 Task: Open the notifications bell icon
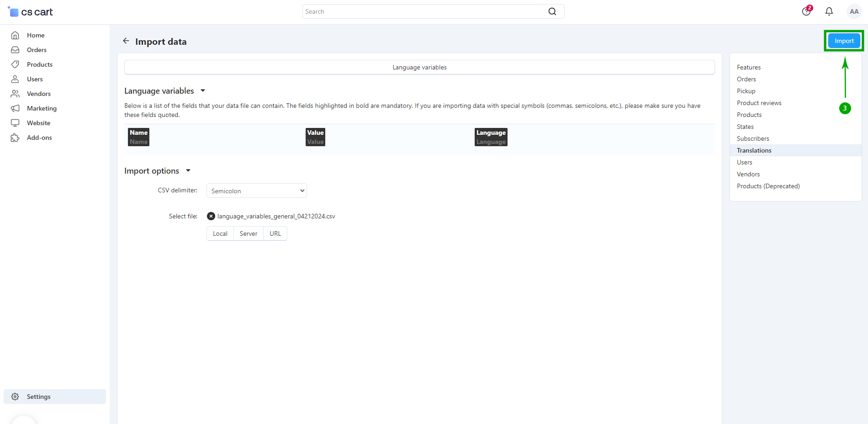pyautogui.click(x=829, y=11)
